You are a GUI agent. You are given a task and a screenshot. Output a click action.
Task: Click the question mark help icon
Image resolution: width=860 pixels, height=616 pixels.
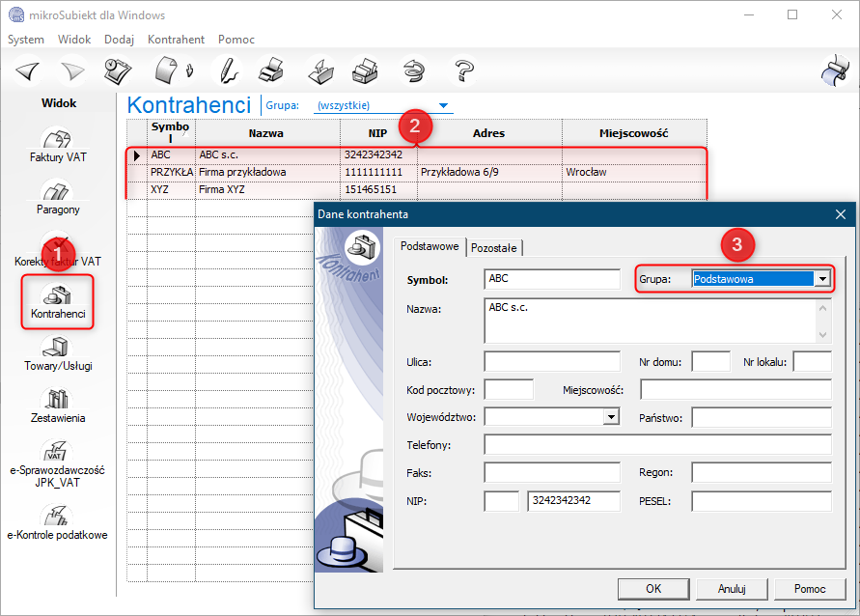point(465,70)
